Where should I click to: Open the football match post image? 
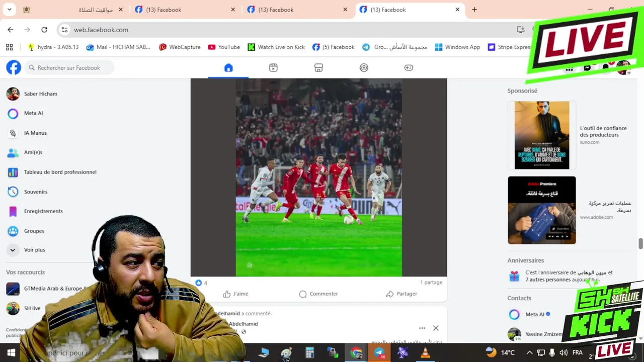319,177
